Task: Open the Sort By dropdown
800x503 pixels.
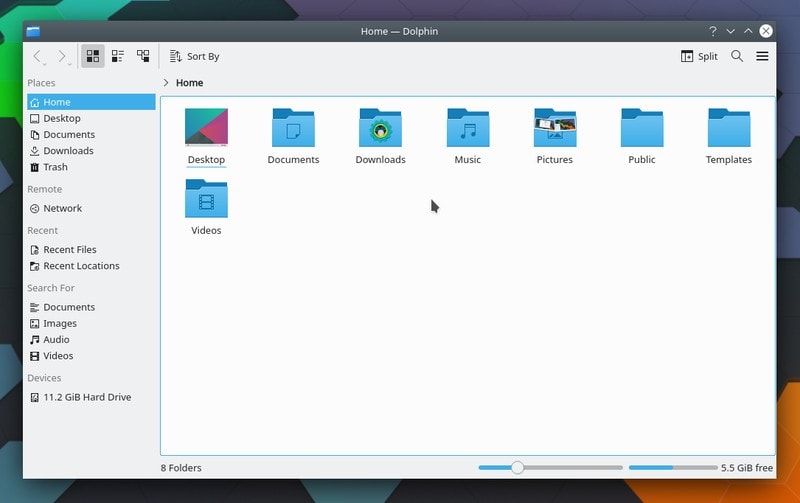Action: coord(194,56)
